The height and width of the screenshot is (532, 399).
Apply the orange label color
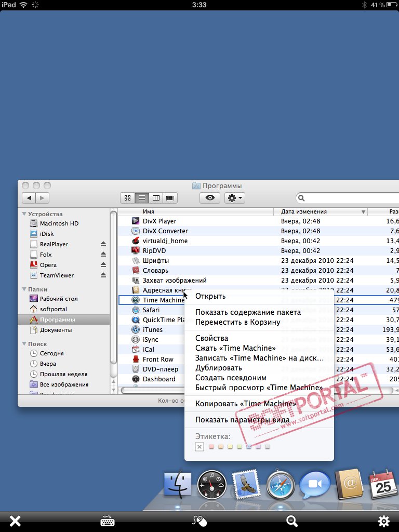tap(220, 447)
